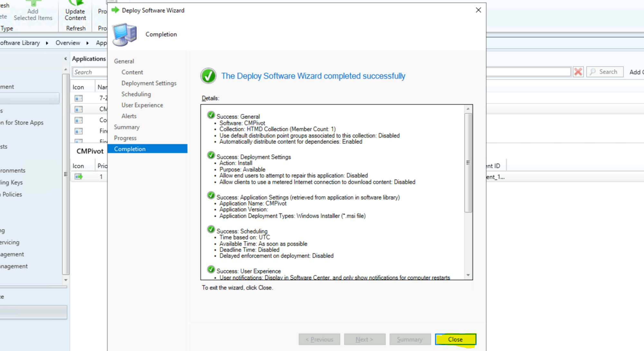This screenshot has width=644, height=351.
Task: Close the wizard with the X button
Action: 478,10
